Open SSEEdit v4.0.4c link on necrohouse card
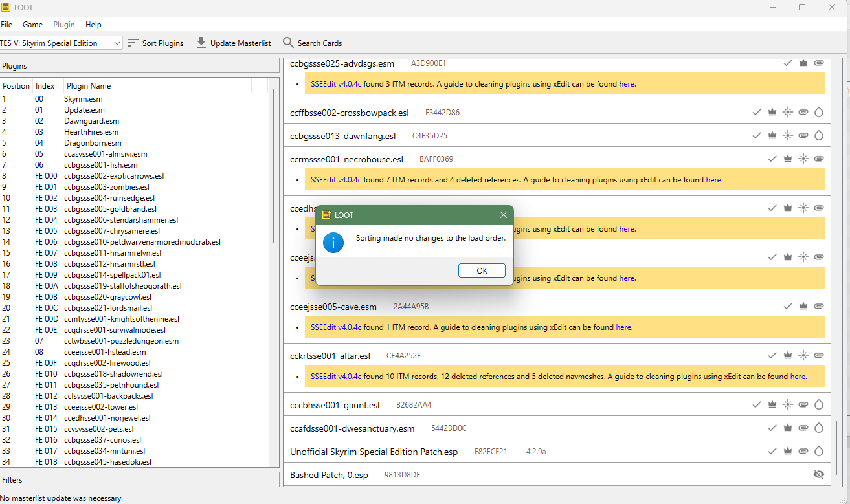The width and height of the screenshot is (850, 504). tap(336, 180)
